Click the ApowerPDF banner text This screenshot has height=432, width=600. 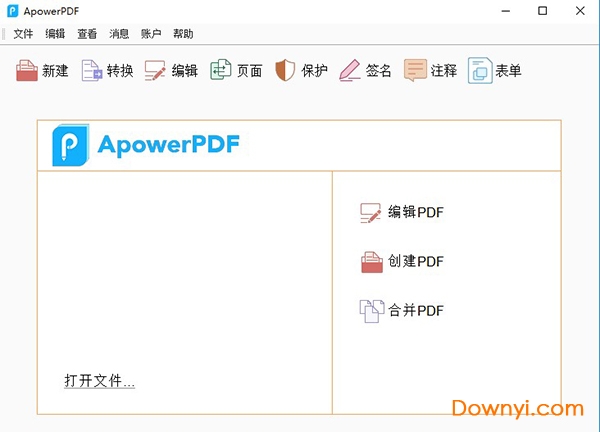click(x=169, y=145)
